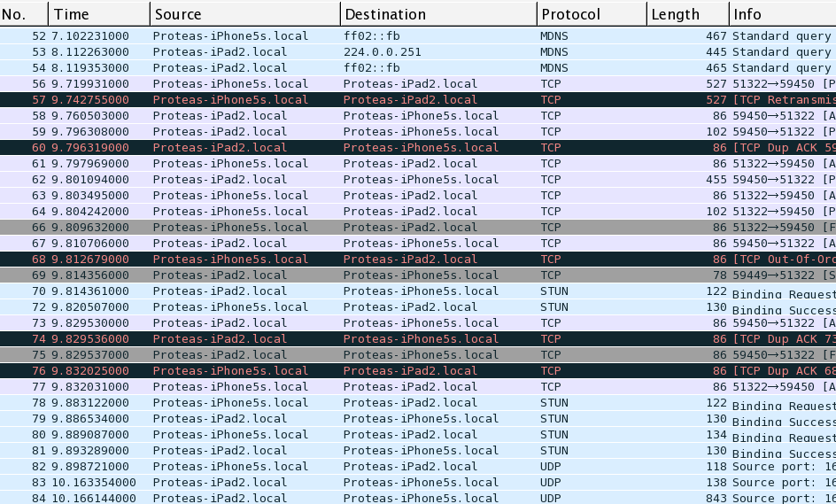The width and height of the screenshot is (836, 504).
Task: Click the Source column header
Action: (x=245, y=14)
